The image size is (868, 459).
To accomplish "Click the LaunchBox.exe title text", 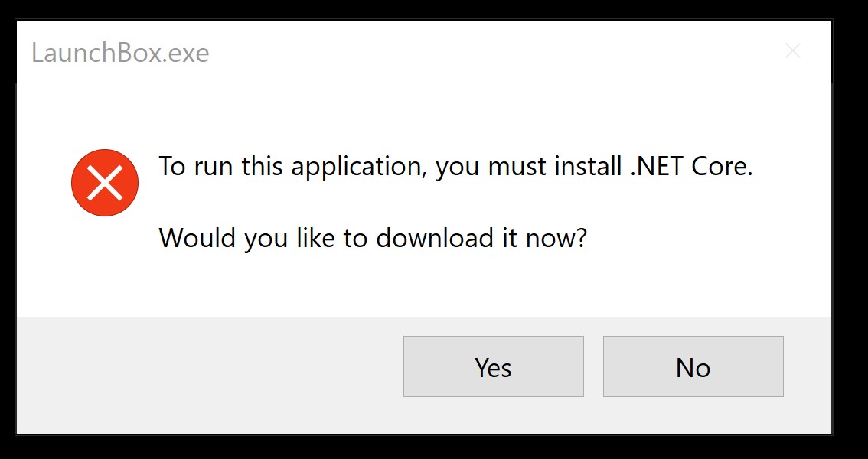I will [x=120, y=53].
